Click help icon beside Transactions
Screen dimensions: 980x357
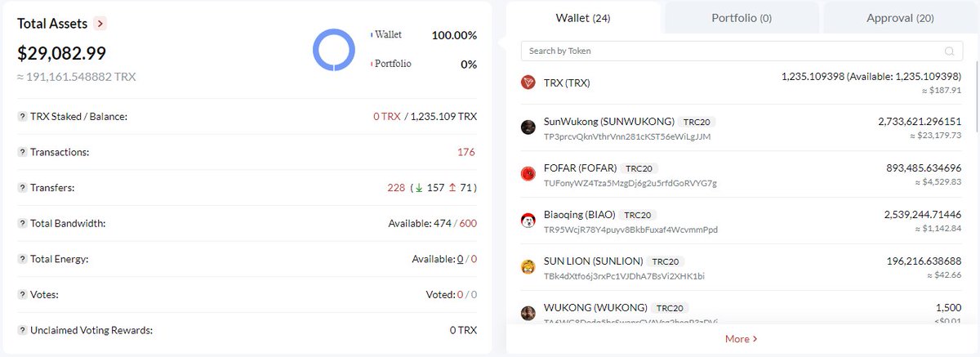[21, 152]
